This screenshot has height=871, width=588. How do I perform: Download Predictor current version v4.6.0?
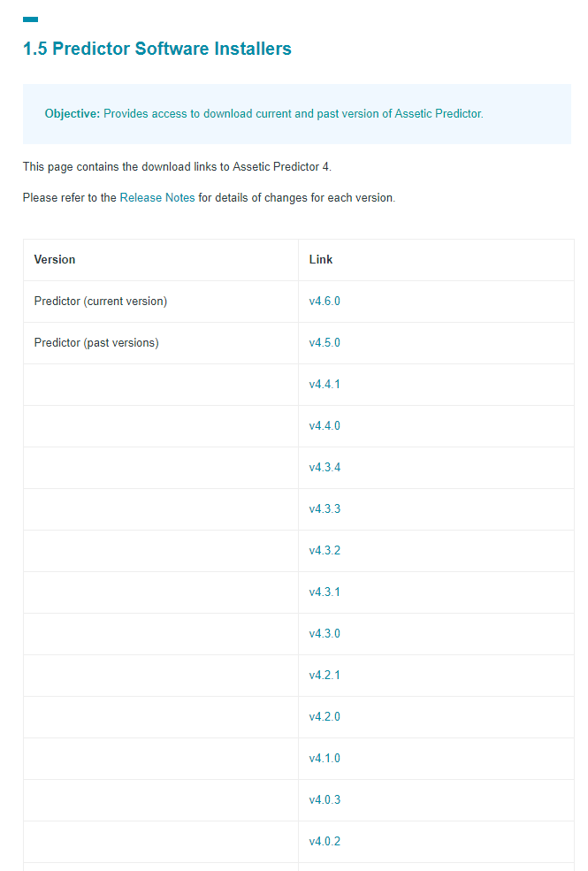(325, 301)
